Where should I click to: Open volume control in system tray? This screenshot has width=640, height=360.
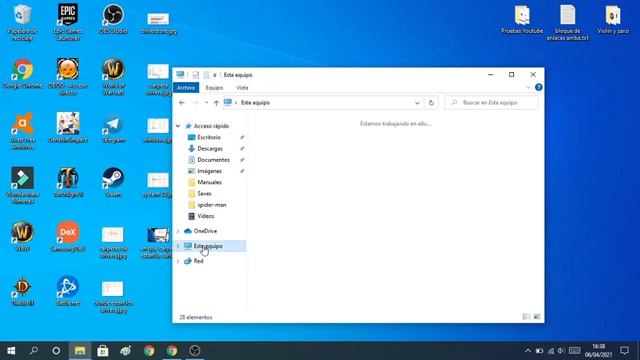561,351
